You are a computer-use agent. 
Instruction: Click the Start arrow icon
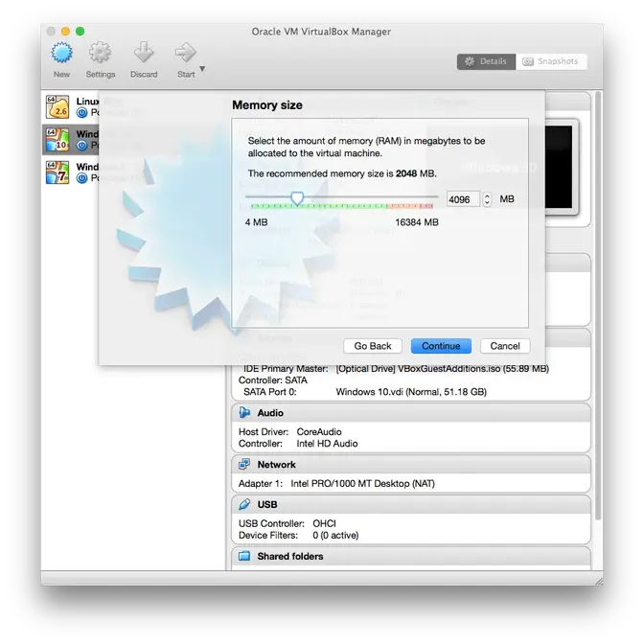pos(186,53)
